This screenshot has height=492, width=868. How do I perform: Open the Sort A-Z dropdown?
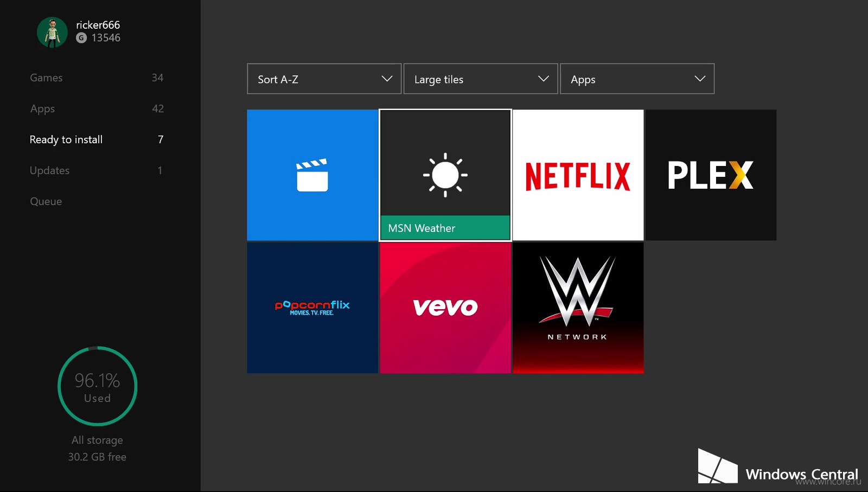[324, 79]
